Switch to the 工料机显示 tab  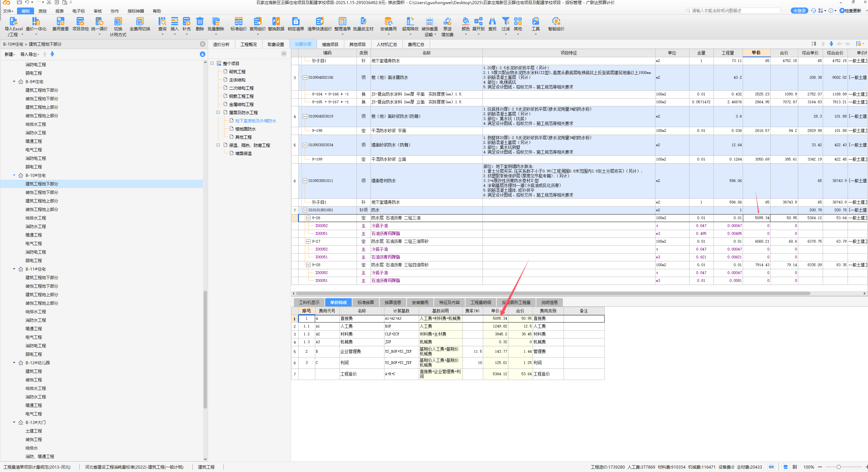click(309, 302)
